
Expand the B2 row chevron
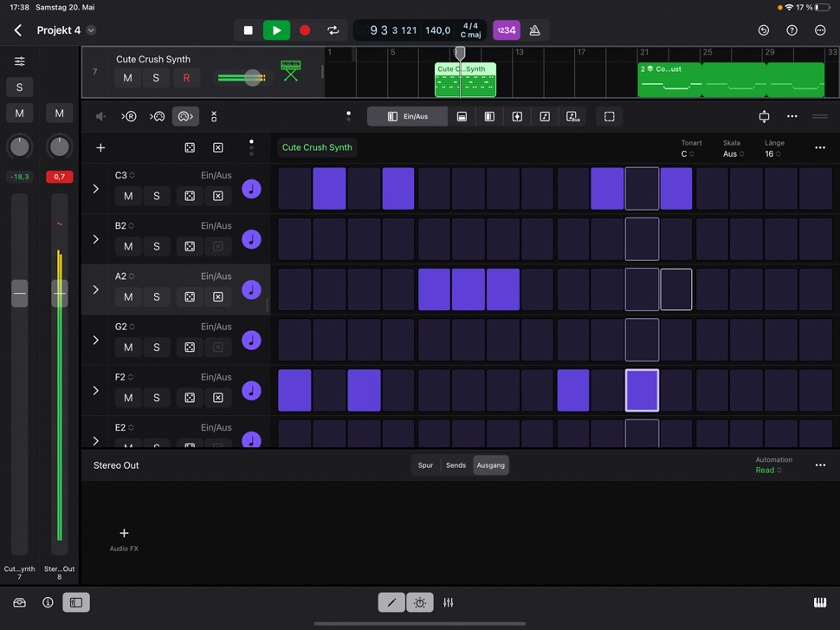point(96,239)
